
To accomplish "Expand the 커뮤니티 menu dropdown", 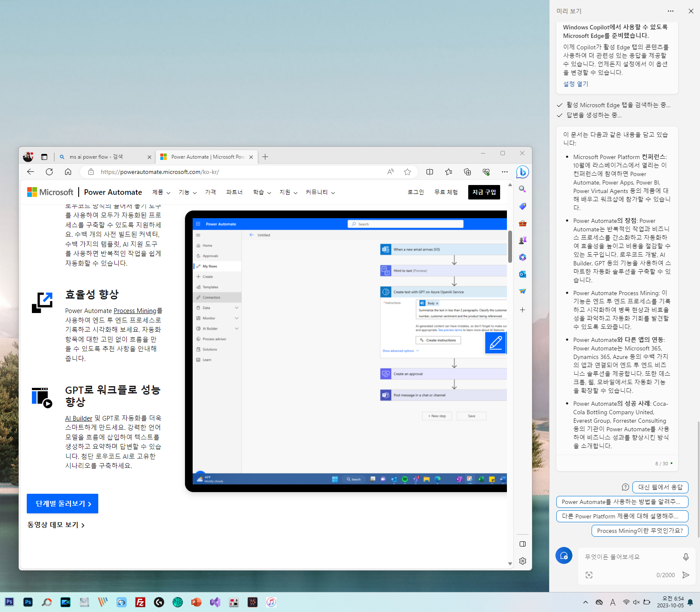I will click(x=320, y=192).
